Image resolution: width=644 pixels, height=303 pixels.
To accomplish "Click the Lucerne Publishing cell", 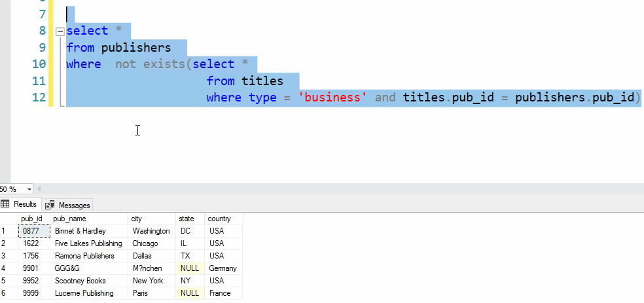I will coord(89,293).
